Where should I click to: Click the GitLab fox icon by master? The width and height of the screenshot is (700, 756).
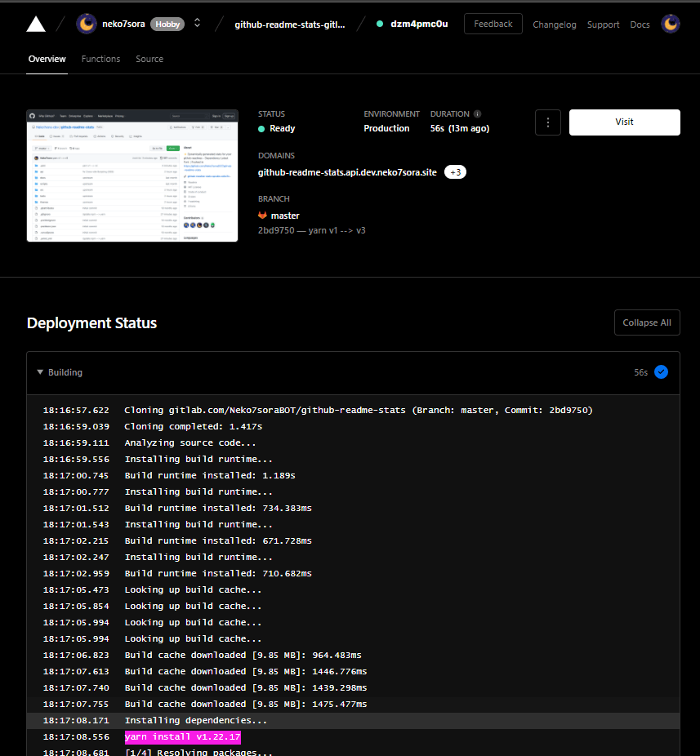[262, 215]
